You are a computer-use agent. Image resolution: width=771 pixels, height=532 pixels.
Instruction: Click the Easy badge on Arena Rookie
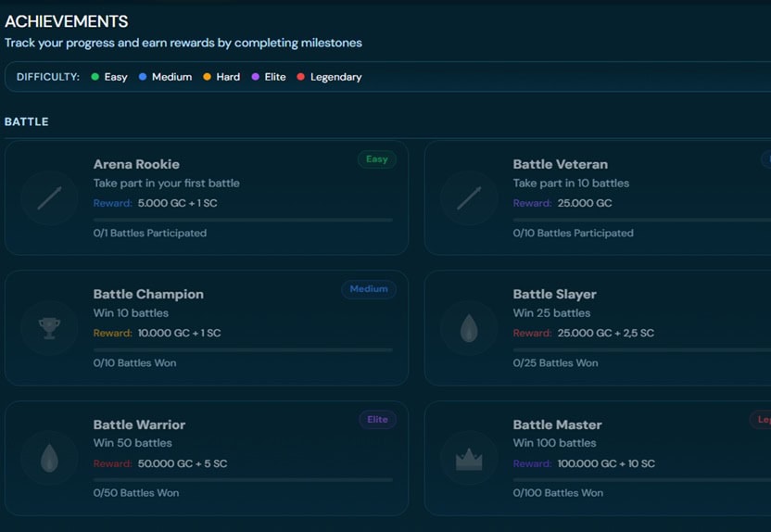click(376, 159)
